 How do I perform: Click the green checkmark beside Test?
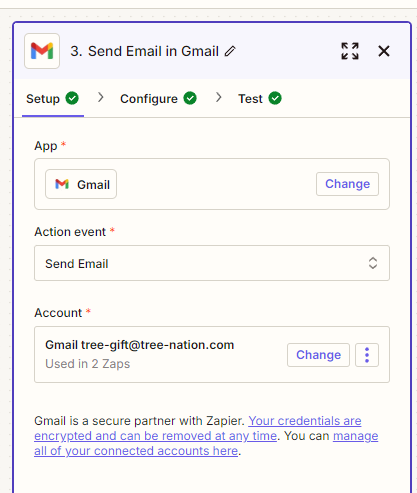click(275, 98)
